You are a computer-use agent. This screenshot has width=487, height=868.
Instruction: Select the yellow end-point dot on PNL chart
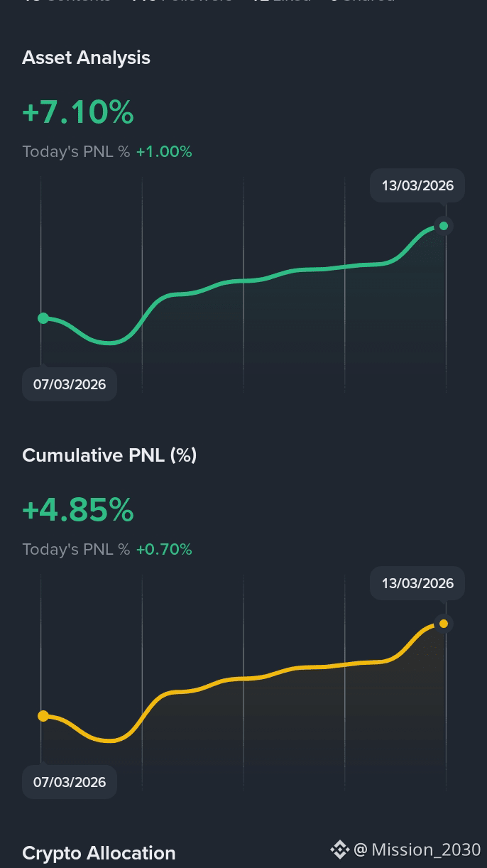point(444,624)
